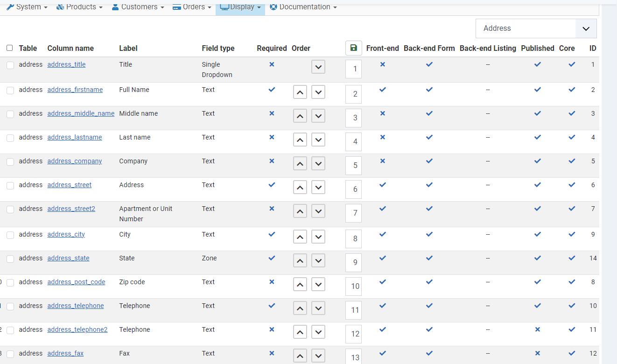617x364 pixels.
Task: Move address_title row down in order
Action: point(318,67)
